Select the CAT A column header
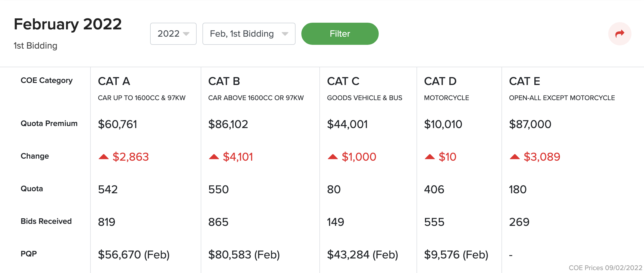644x273 pixels. point(114,81)
